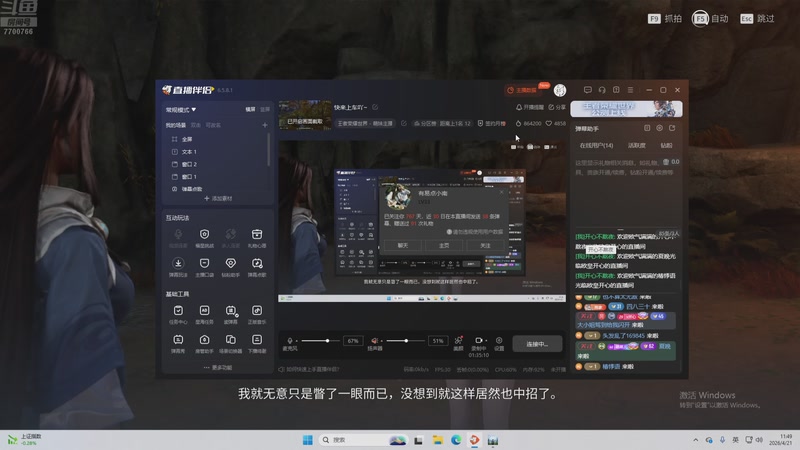The image size is (800, 450).
Task: Open File Explorer from the taskbar
Action: tap(438, 440)
